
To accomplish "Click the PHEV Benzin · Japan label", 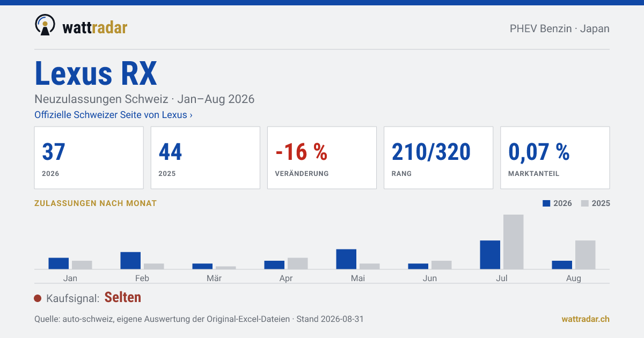I will pos(560,28).
